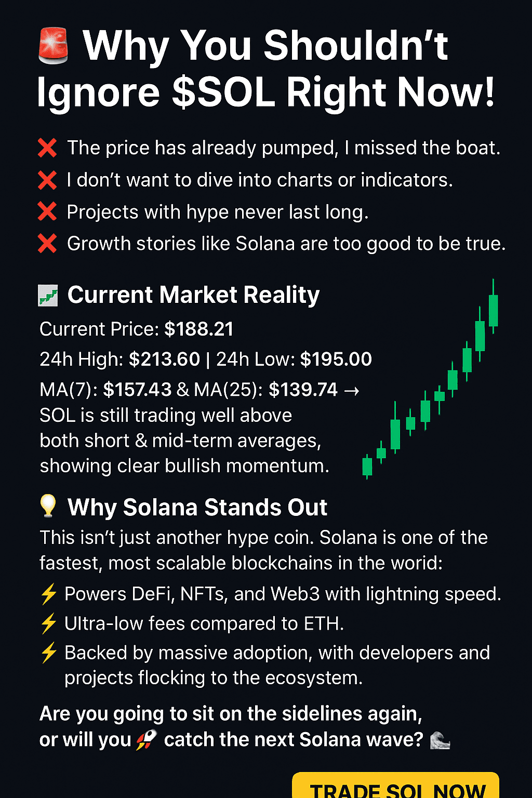532x798 pixels.
Task: Click the chart icon next to Current Market Reality
Action: 48,296
